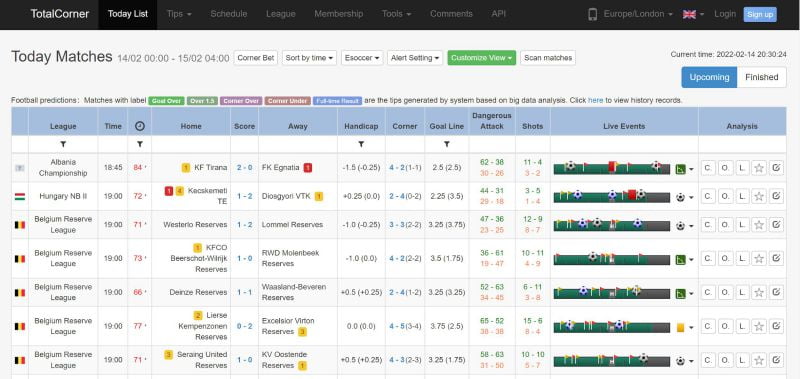This screenshot has height=379, width=800.
Task: Click the Dangerous Attack column header
Action: coord(492,121)
